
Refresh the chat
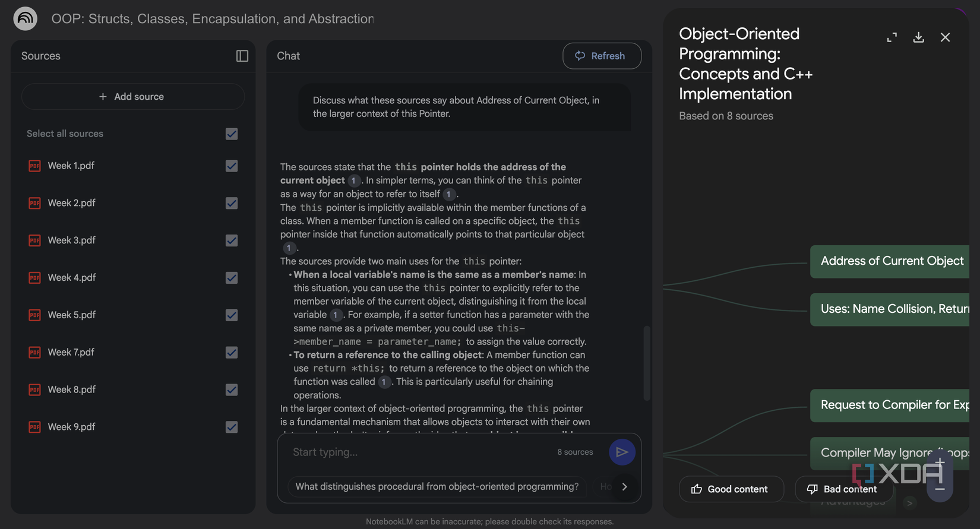602,56
